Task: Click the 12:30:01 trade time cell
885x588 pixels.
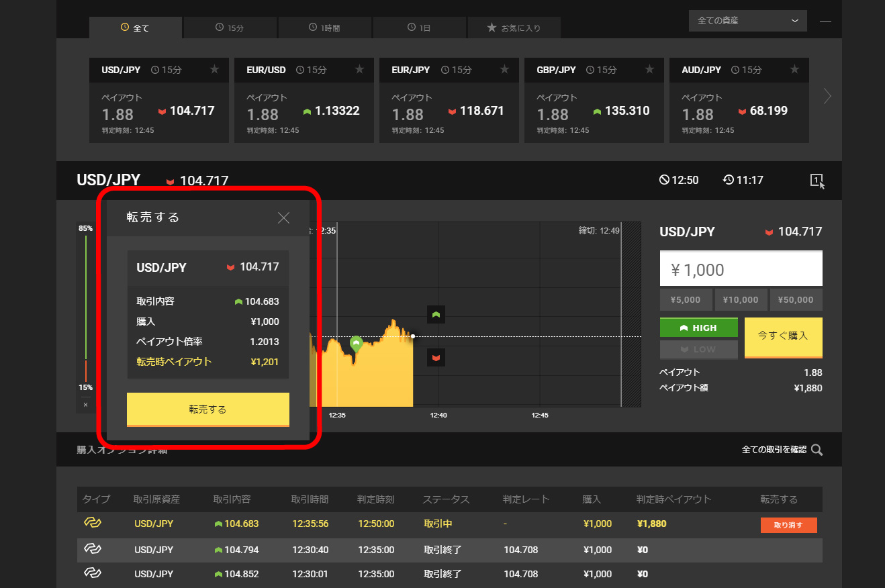Action: tap(310, 574)
